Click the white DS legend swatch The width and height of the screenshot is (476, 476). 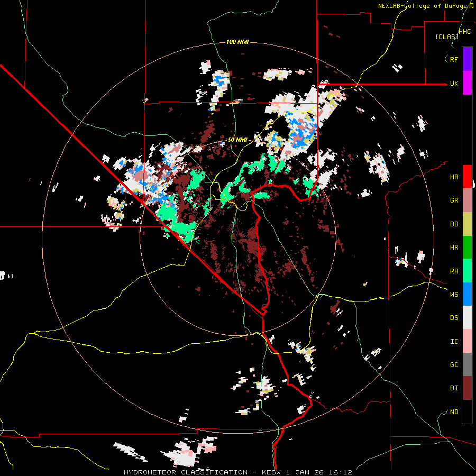coord(467,317)
